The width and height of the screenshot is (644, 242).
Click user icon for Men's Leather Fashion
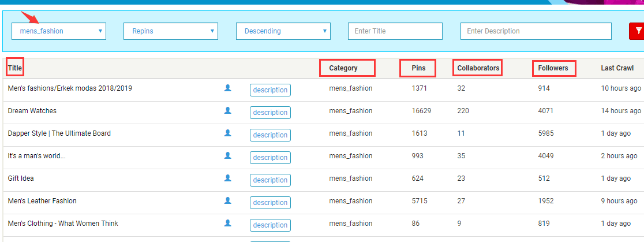[227, 200]
